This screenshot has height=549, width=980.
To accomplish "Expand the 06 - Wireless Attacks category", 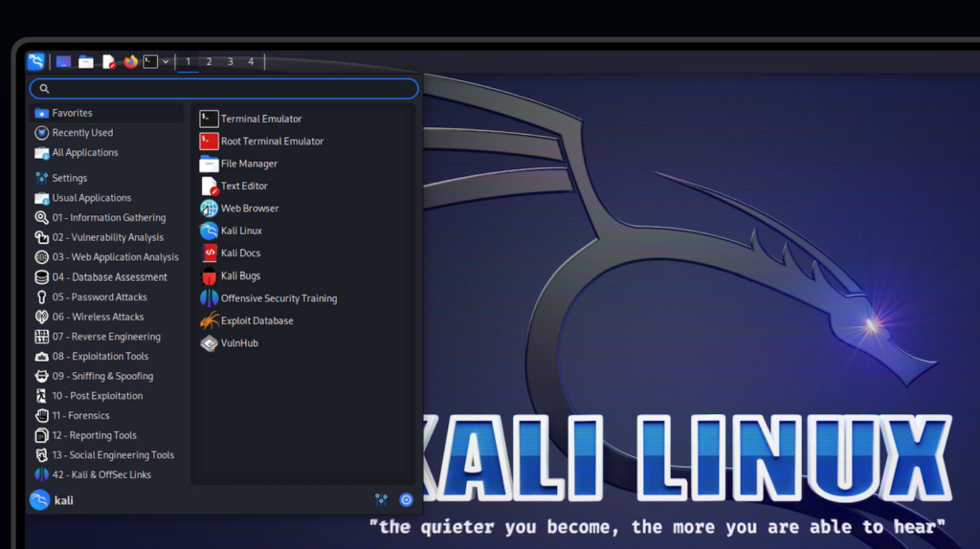I will point(98,317).
